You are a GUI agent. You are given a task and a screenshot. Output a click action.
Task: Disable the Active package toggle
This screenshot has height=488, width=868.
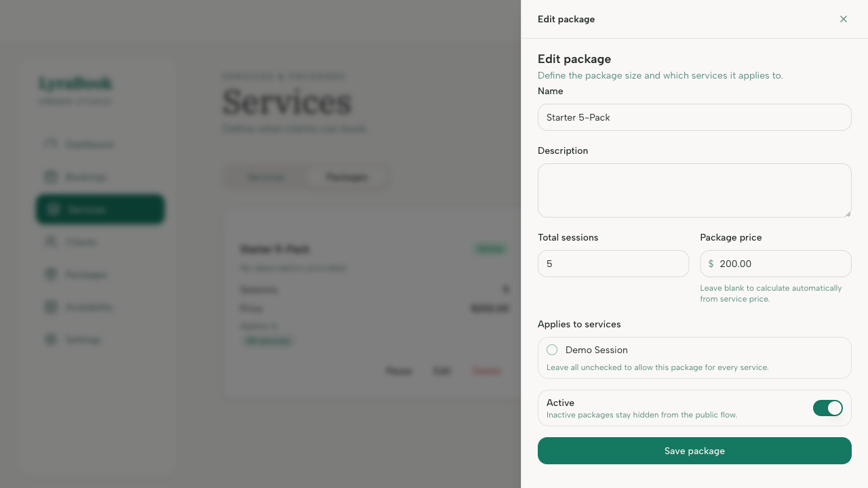[828, 408]
